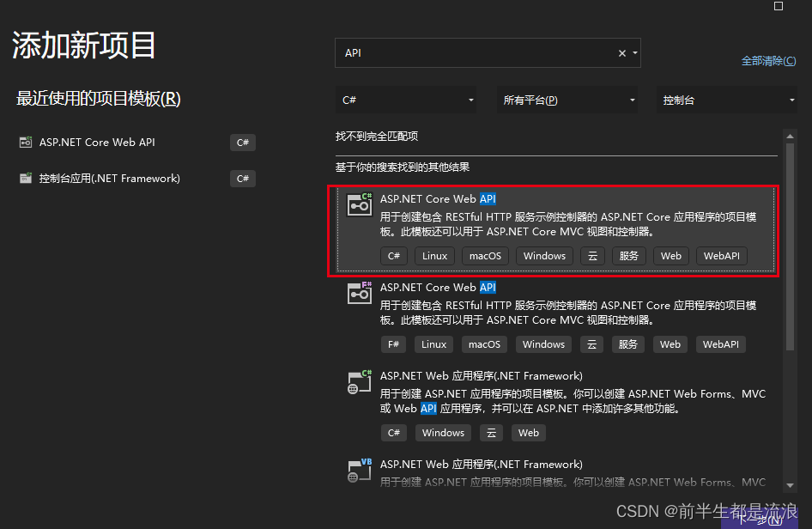The image size is (812, 529).
Task: Open the 控制台 project type filter dropdown
Action: click(x=727, y=100)
